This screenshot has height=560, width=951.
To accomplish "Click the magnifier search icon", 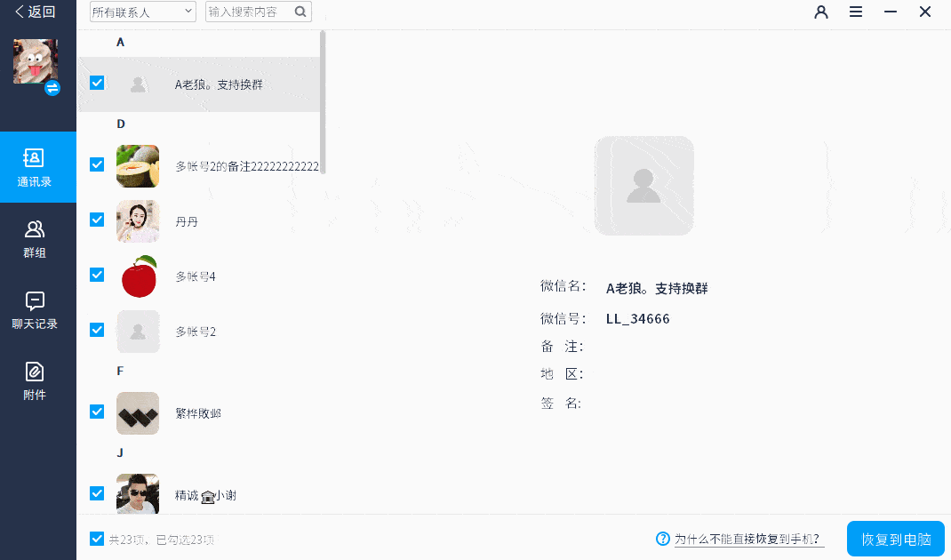I will [300, 12].
